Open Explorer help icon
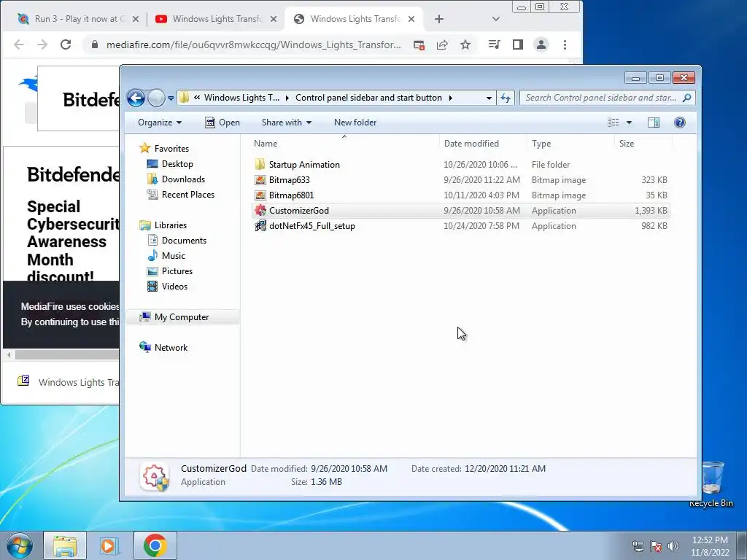The image size is (747, 560). click(x=680, y=122)
